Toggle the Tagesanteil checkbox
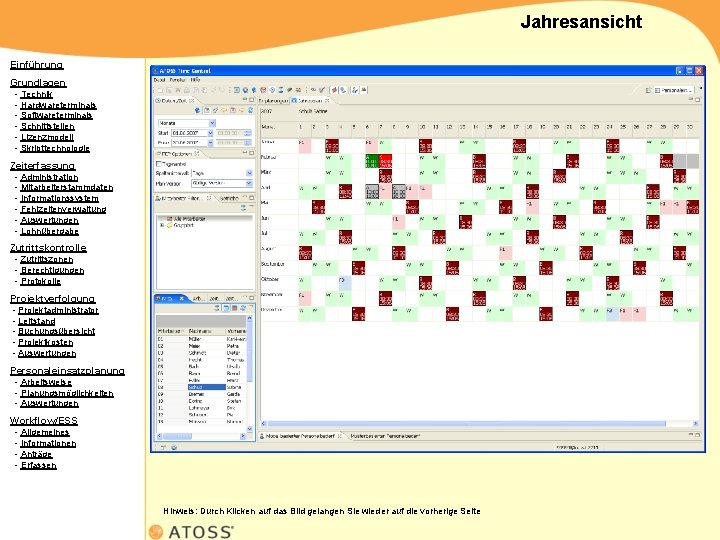This screenshot has height=540, width=720. pyautogui.click(x=159, y=164)
